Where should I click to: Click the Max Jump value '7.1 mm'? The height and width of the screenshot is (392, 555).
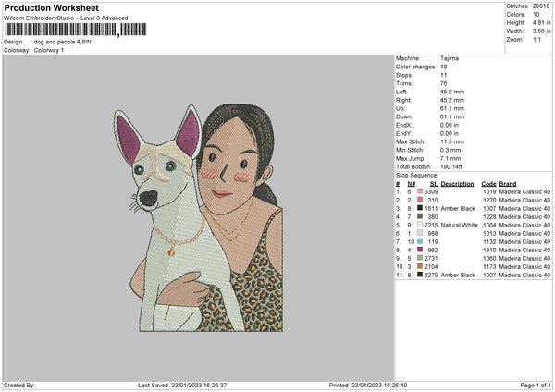tap(450, 158)
